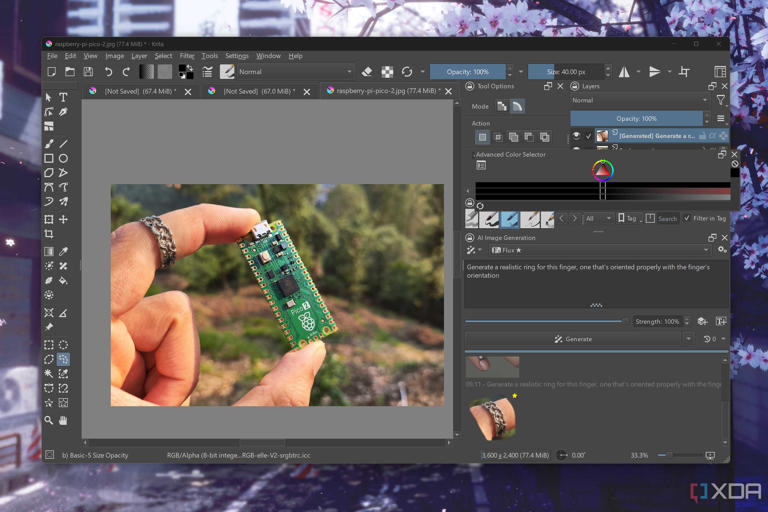Select the Text tool in toolbox
Screen dimensions: 768x512
[63, 97]
